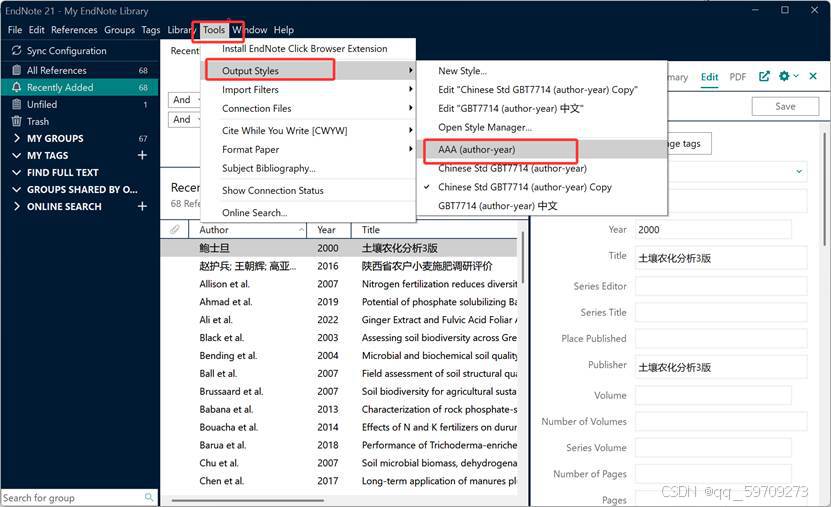Select the Allison et al. 2007 reference
Screen dimensions: 831x507
click(339, 283)
